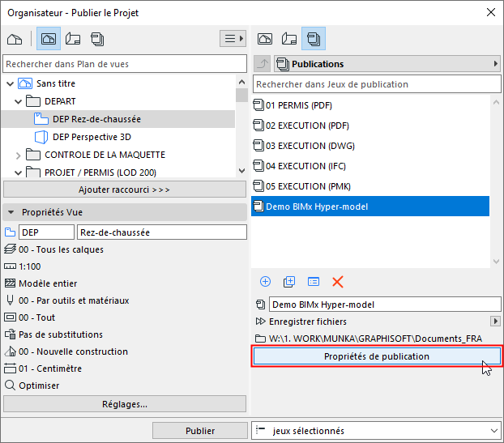
Task: Select View Map icon in right panel
Action: tap(265, 39)
